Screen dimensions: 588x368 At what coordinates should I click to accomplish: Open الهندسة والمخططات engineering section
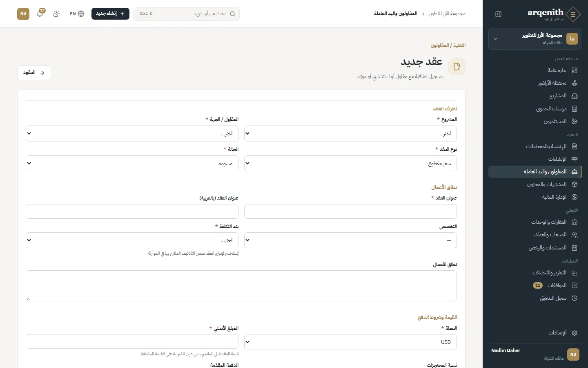535,146
